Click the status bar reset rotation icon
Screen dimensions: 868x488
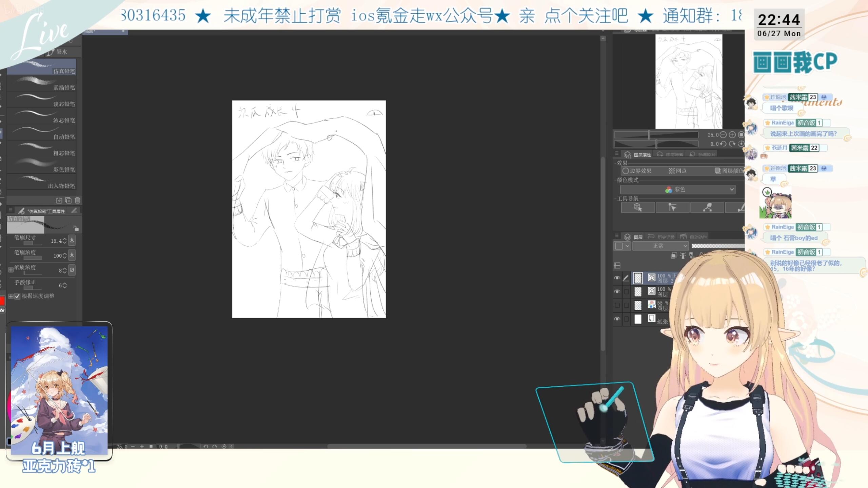click(224, 446)
